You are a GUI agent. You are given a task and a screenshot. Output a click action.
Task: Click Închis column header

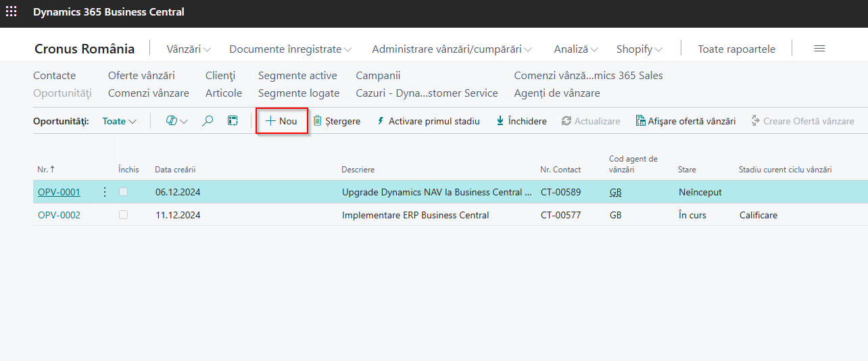[x=128, y=170]
